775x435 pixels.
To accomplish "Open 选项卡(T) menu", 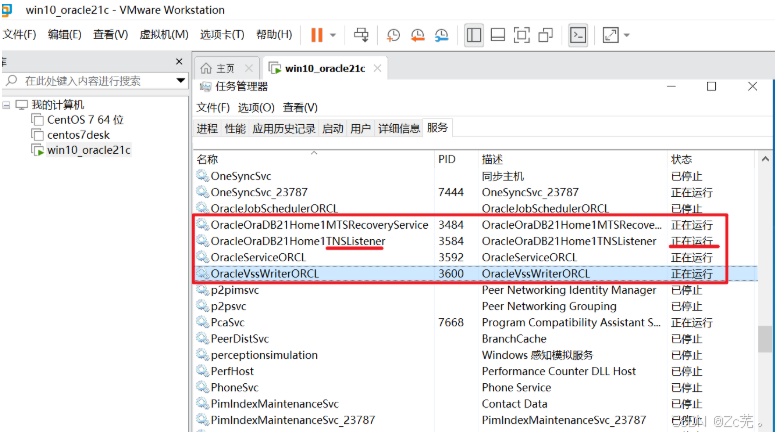I will click(x=222, y=35).
